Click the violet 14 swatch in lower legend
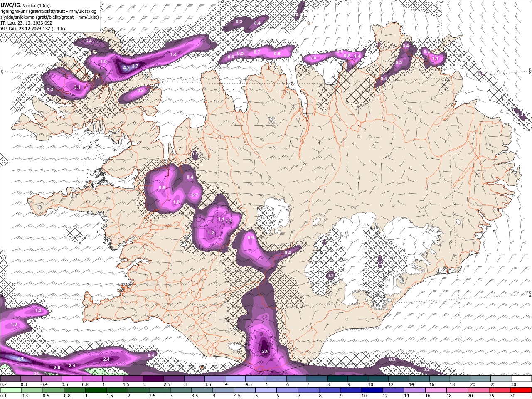Image resolution: width=532 pixels, height=399 pixels. pos(415,390)
